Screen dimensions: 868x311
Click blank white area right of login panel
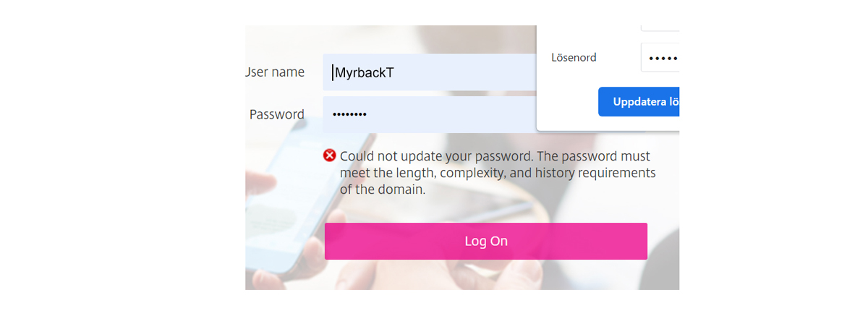click(x=774, y=155)
